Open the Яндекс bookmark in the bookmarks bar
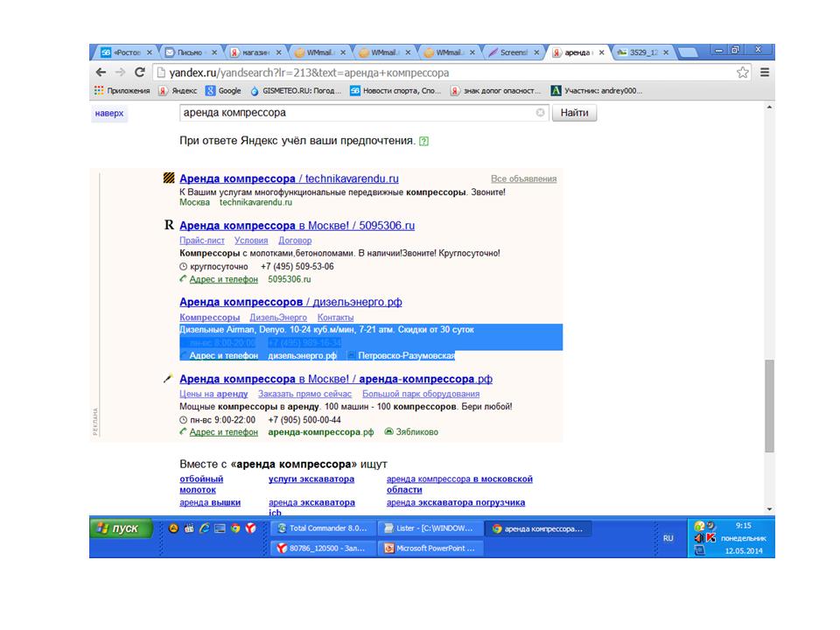Screen dimensions: 840x630 178,91
